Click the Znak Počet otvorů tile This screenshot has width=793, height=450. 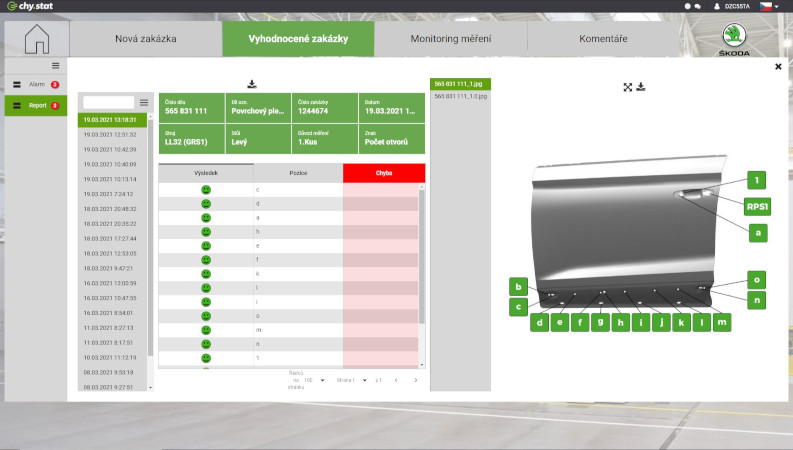(392, 139)
